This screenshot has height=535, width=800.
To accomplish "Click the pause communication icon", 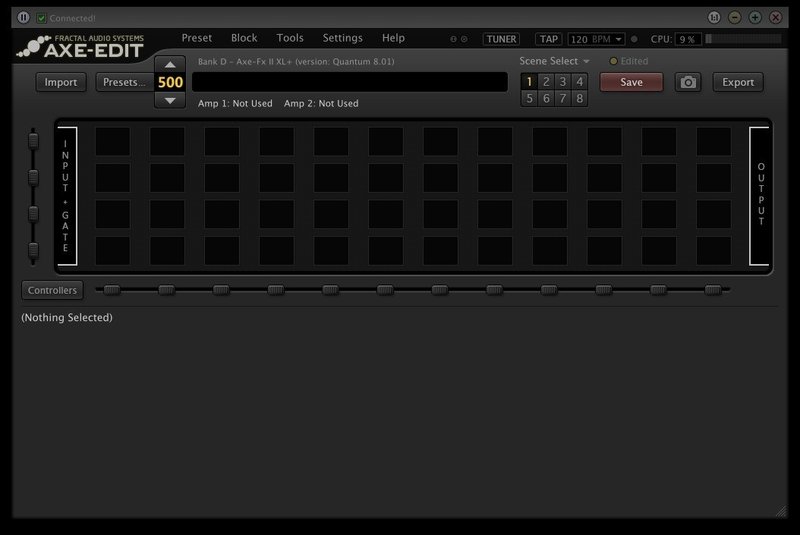I will point(23,17).
